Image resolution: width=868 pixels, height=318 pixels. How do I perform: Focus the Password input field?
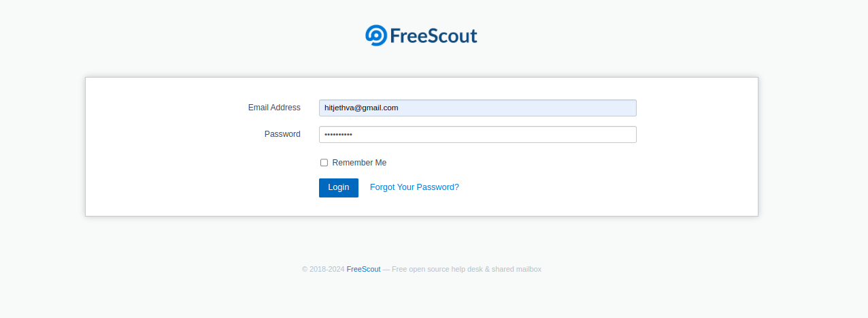click(x=478, y=134)
